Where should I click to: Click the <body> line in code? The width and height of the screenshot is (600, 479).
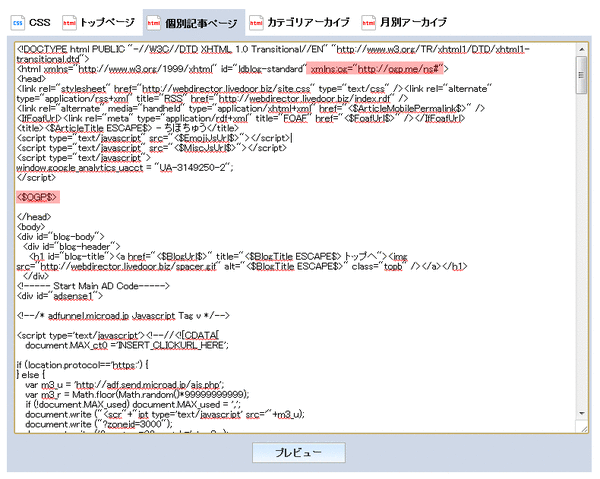pos(31,227)
